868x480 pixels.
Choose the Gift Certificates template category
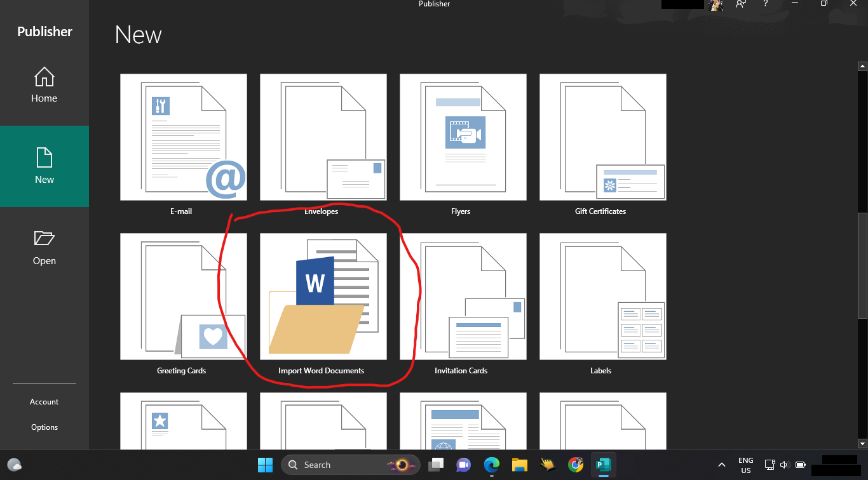coord(603,145)
